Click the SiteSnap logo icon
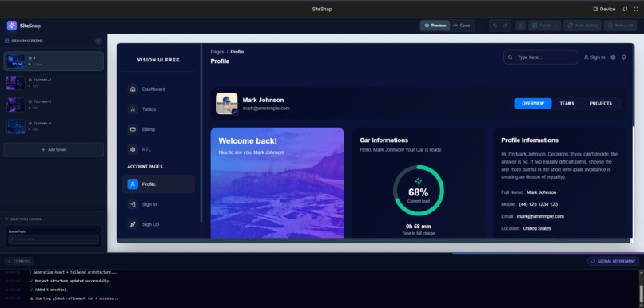Image resolution: width=644 pixels, height=308 pixels. [12, 26]
